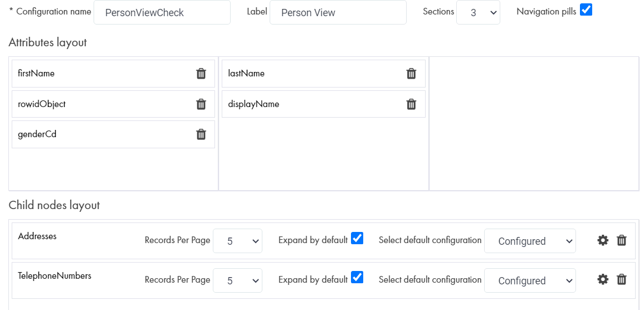
Task: Open settings gear for Addresses node
Action: [x=603, y=240]
